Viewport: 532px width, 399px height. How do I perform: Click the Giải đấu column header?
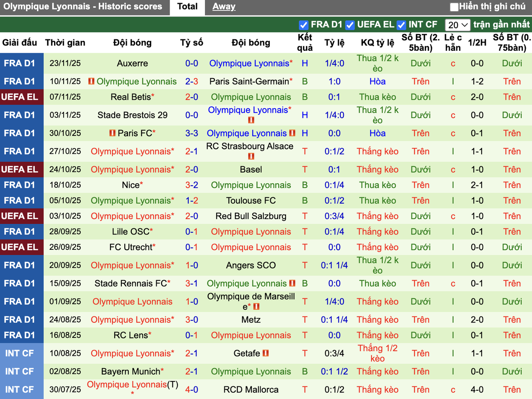click(20, 43)
